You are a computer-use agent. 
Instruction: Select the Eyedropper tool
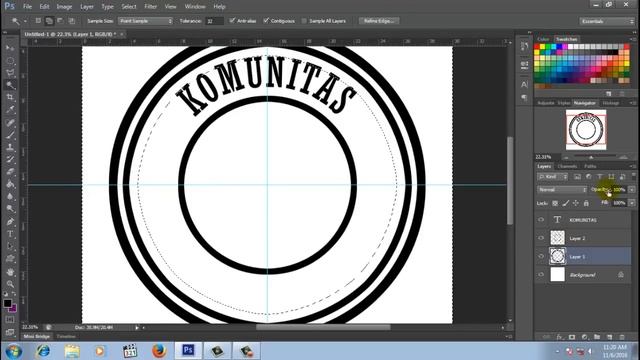coord(10,110)
